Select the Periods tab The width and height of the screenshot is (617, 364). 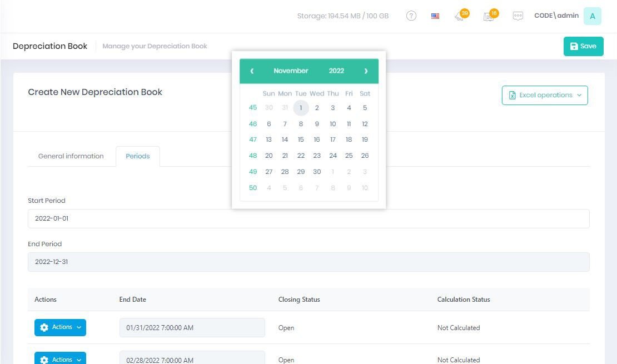tap(138, 156)
